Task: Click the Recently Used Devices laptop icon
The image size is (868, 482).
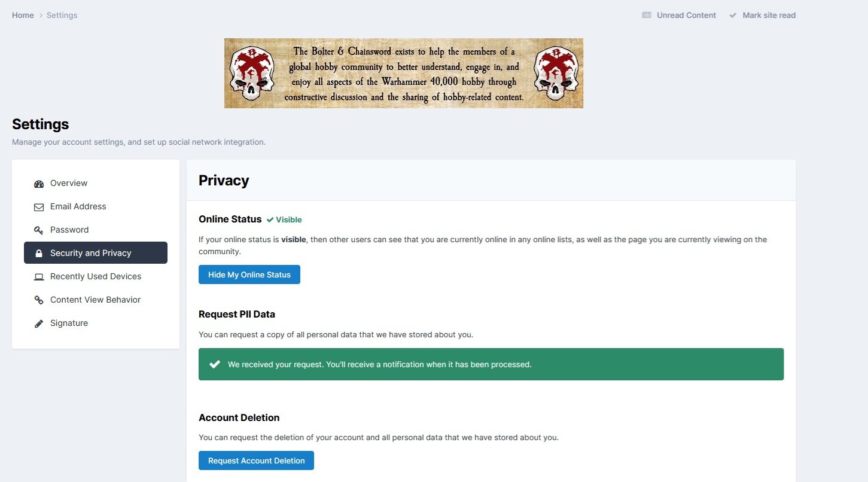Action: (39, 277)
